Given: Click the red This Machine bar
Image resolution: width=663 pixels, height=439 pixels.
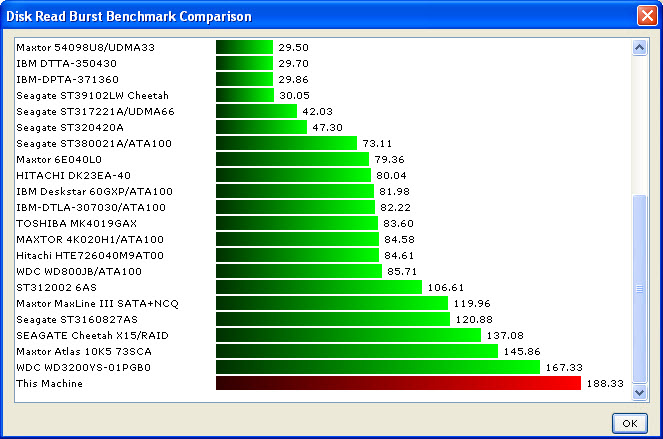Looking at the screenshot, I should tap(398, 383).
